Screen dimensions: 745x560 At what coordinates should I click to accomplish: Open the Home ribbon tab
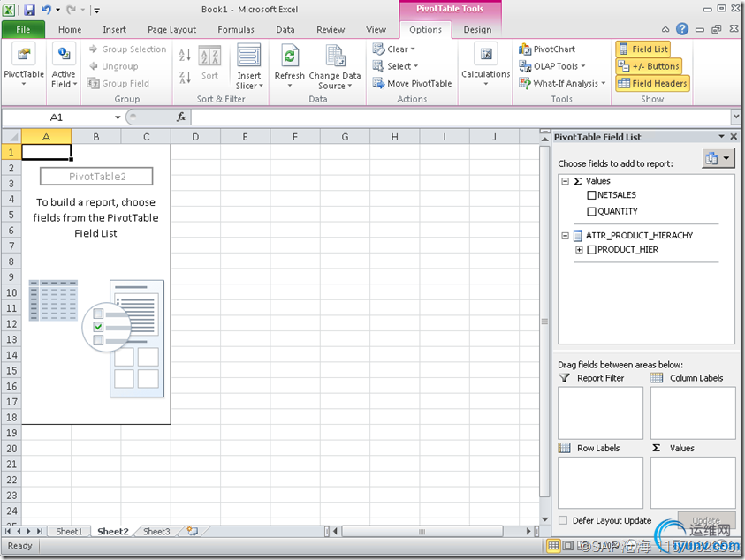coord(70,29)
